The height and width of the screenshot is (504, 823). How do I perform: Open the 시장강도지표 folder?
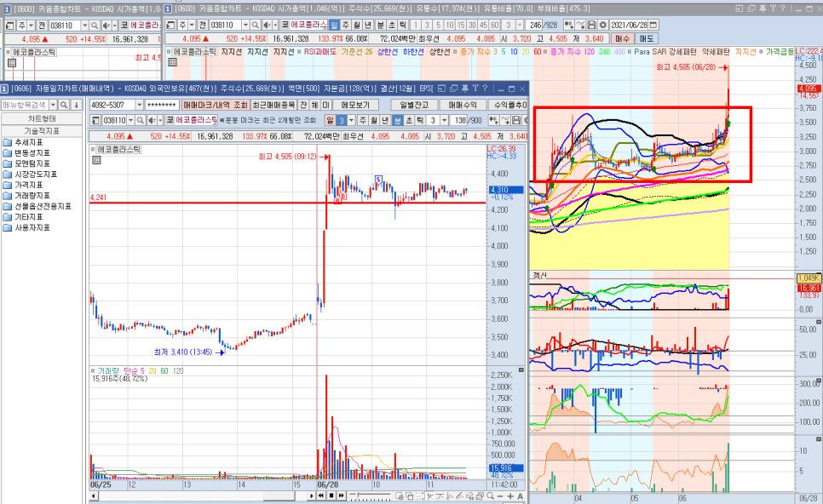pos(30,175)
